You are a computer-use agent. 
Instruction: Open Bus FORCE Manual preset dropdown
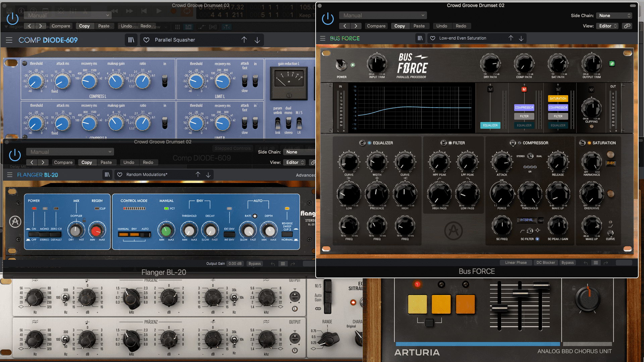pos(383,15)
